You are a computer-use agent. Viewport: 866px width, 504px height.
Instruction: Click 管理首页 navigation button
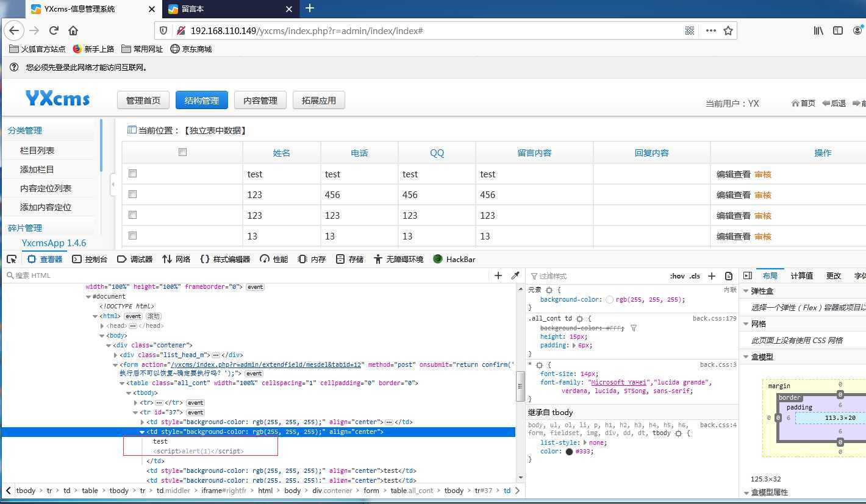pyautogui.click(x=143, y=101)
